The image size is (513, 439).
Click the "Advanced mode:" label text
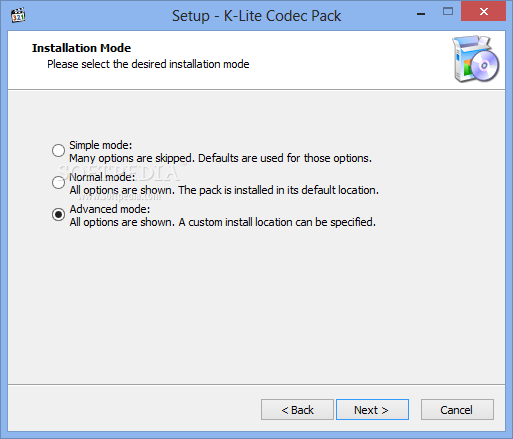pyautogui.click(x=110, y=209)
